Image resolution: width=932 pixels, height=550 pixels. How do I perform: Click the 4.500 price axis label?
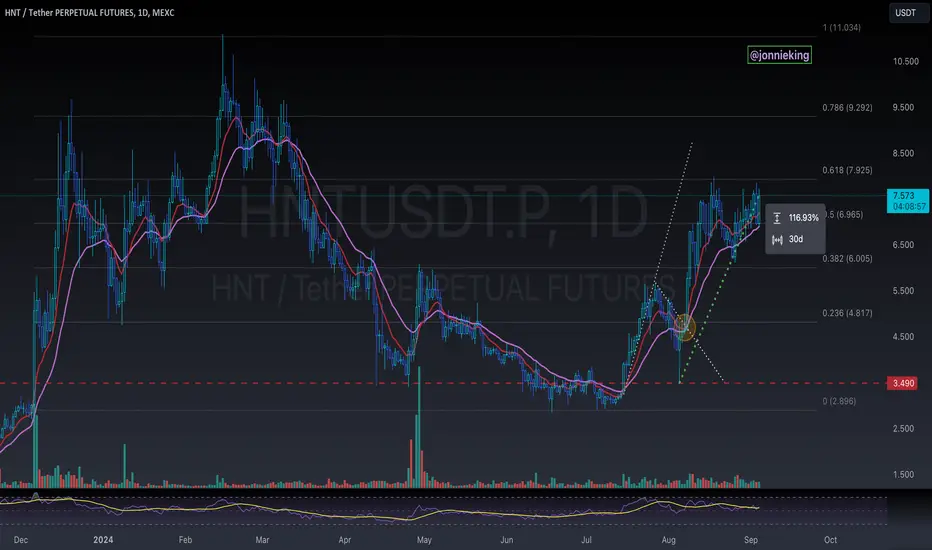pos(903,337)
